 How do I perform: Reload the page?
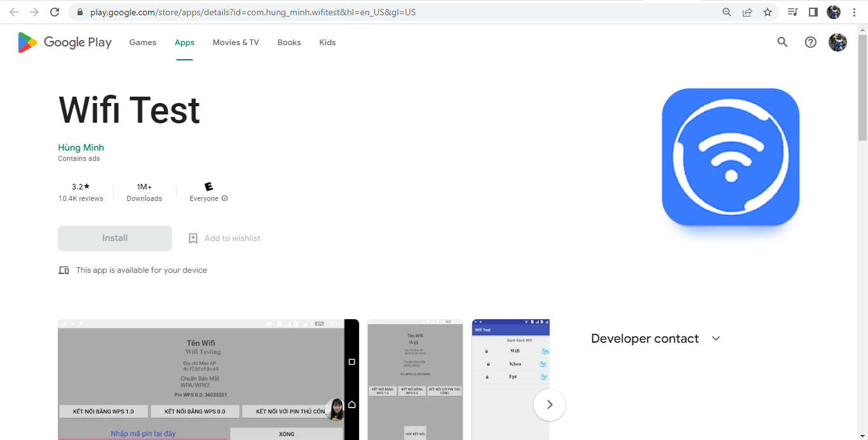pyautogui.click(x=55, y=12)
